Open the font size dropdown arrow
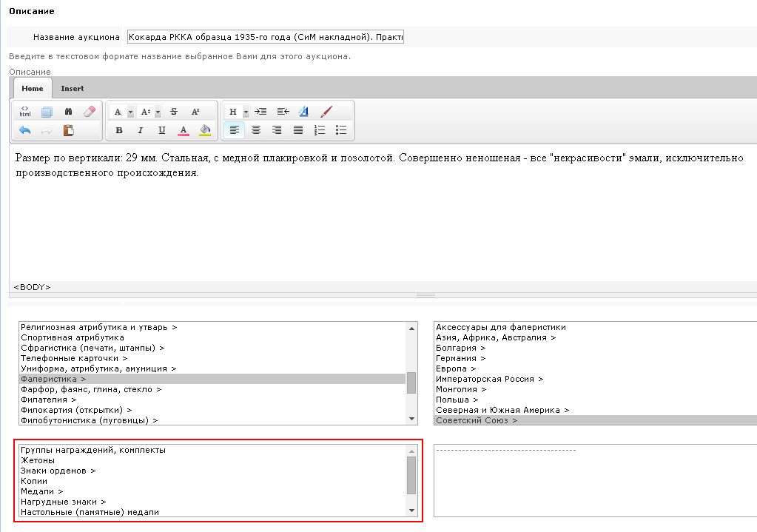This screenshot has height=532, width=757. (x=158, y=112)
